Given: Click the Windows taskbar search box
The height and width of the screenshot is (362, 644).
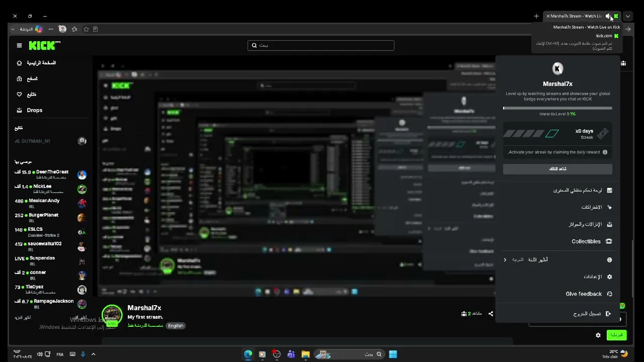Looking at the screenshot, I should 350,354.
